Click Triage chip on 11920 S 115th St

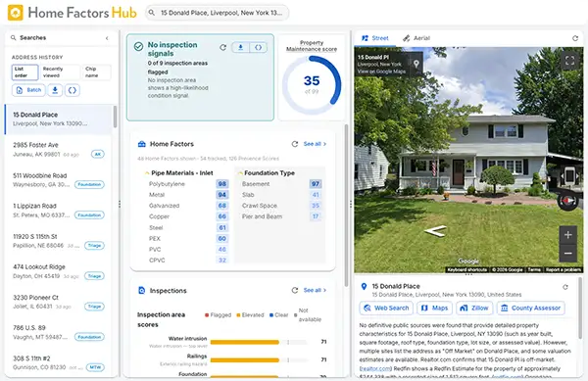[94, 246]
